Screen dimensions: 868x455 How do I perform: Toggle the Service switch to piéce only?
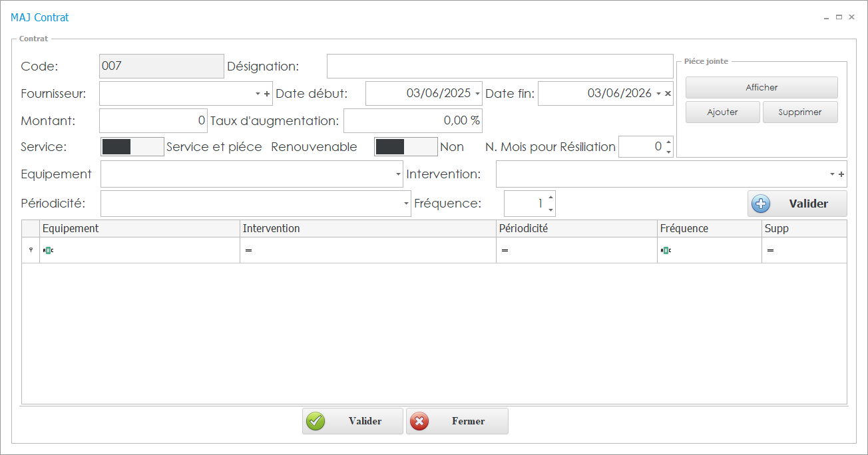coord(132,146)
